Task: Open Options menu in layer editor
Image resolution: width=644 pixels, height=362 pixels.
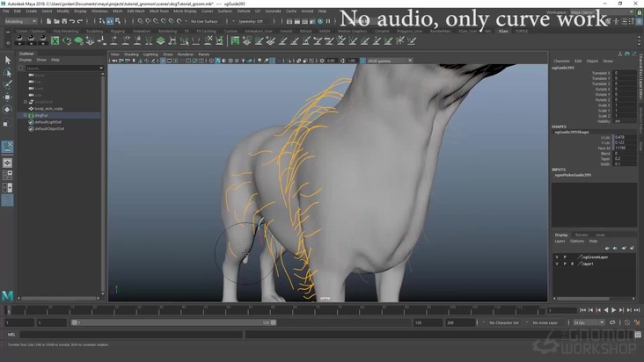Action: [577, 241]
